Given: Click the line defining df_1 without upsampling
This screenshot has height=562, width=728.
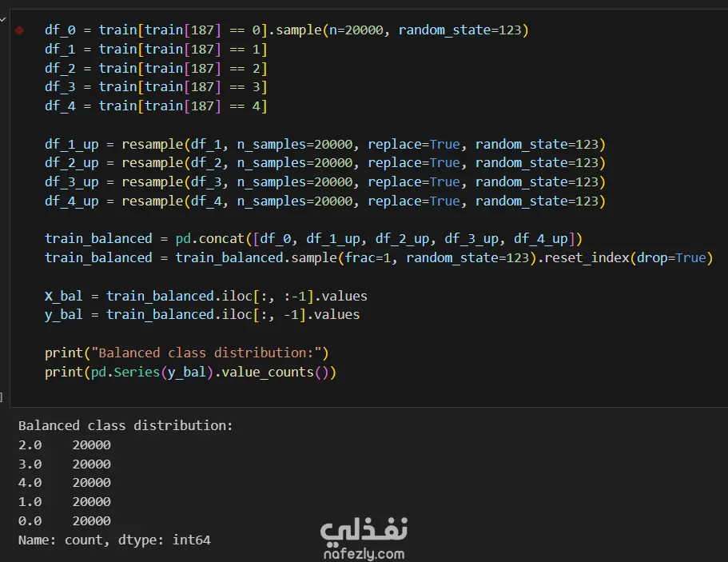Looking at the screenshot, I should click(156, 49).
